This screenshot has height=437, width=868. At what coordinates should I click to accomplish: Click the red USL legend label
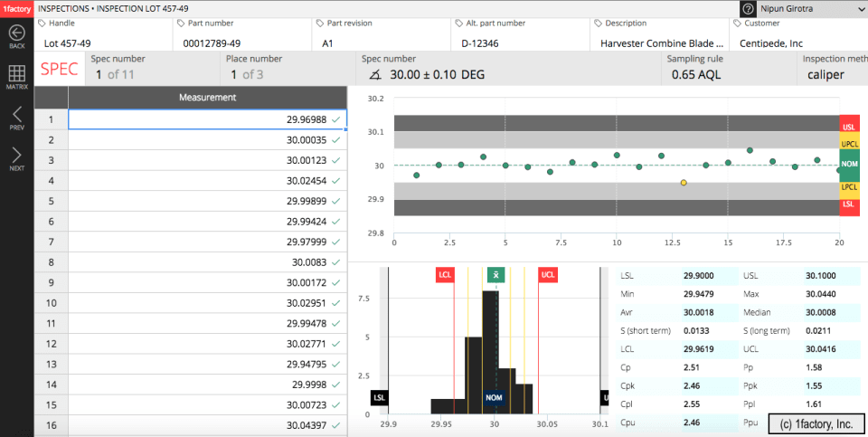pyautogui.click(x=849, y=127)
